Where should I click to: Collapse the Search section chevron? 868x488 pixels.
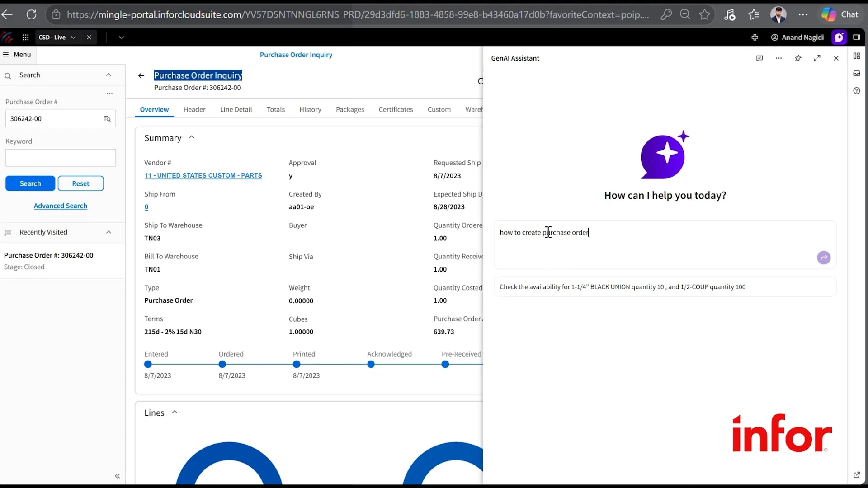(108, 75)
